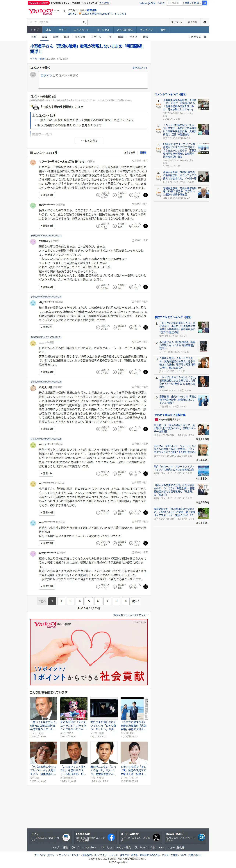Share ヤフーは一晩で comment on X

(x=145, y=195)
